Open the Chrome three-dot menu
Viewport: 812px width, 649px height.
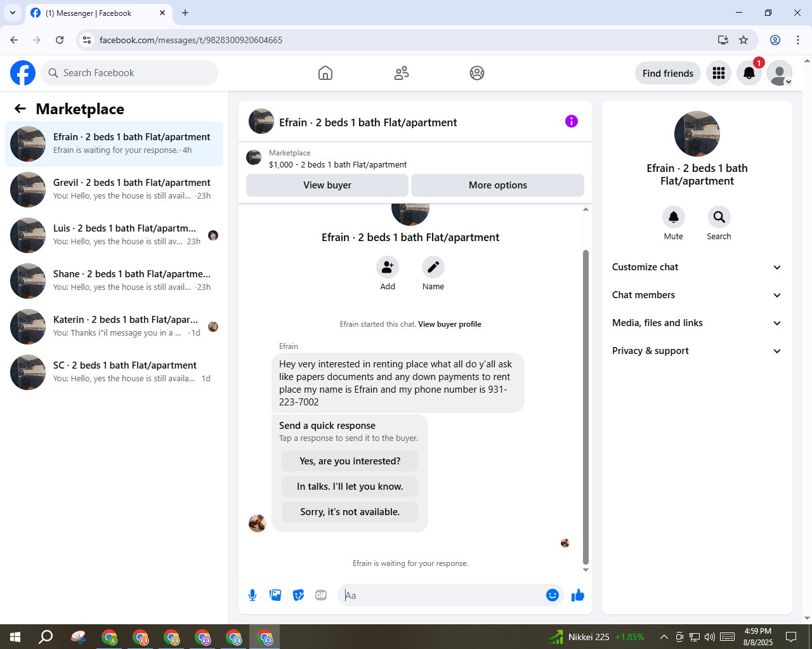[798, 40]
